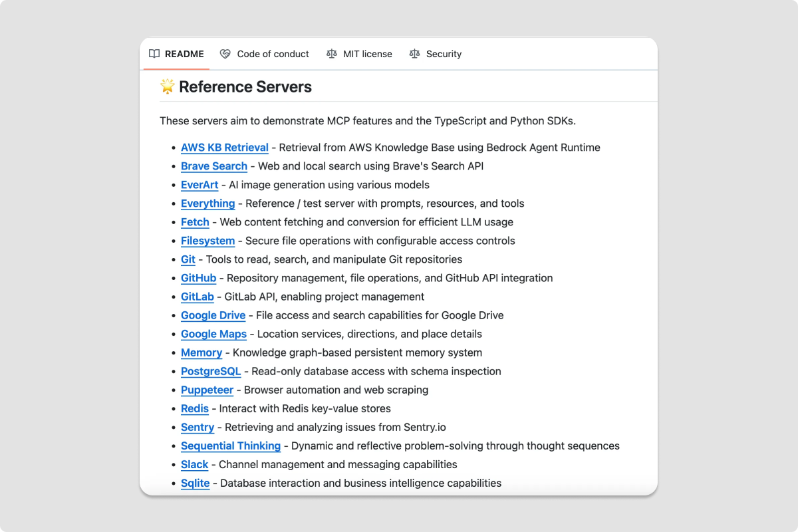Click the MIT license scales icon
This screenshot has width=798, height=532.
coord(332,54)
